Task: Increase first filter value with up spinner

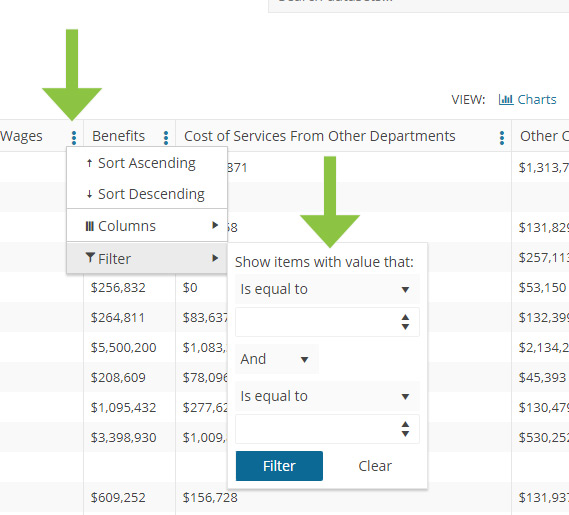Action: pyautogui.click(x=405, y=318)
